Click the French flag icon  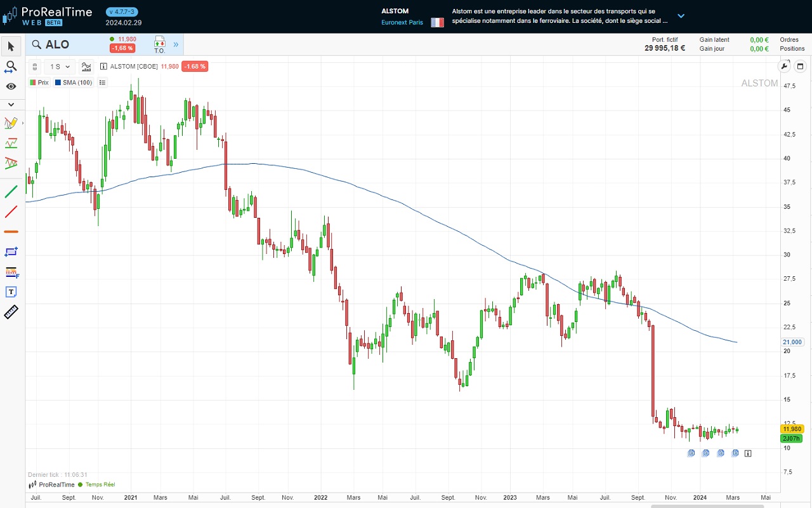pyautogui.click(x=437, y=22)
